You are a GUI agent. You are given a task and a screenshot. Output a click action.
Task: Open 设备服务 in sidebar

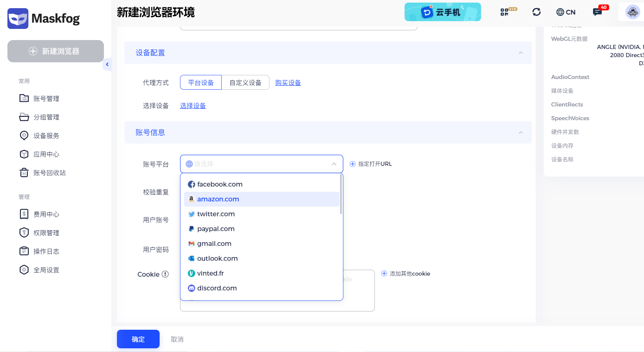[46, 135]
